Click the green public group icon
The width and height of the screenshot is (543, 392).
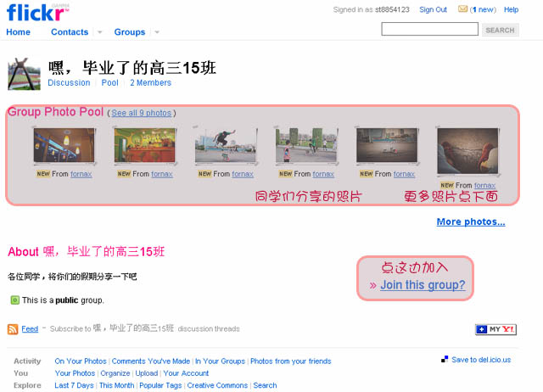[15, 300]
